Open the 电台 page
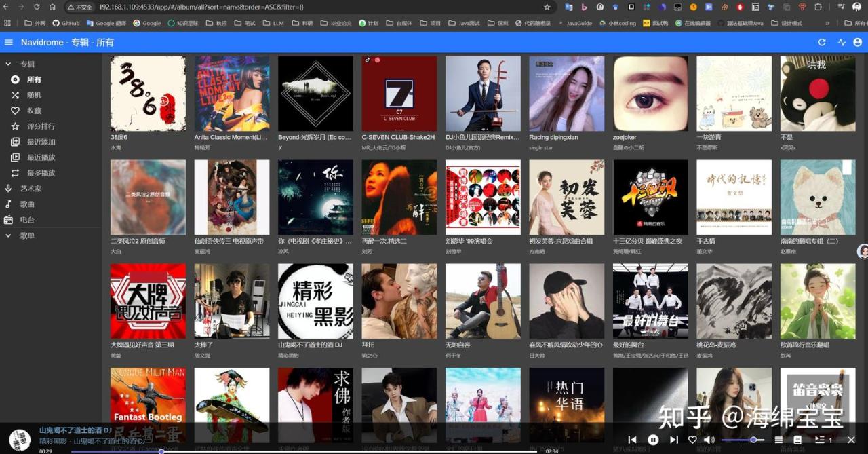 51,220
